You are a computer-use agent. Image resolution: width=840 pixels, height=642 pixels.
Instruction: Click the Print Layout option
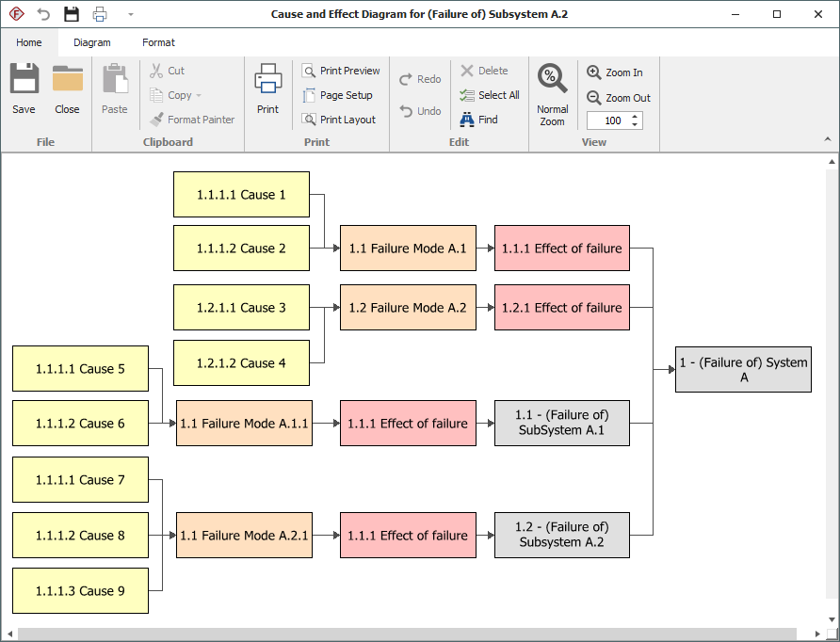pyautogui.click(x=339, y=120)
